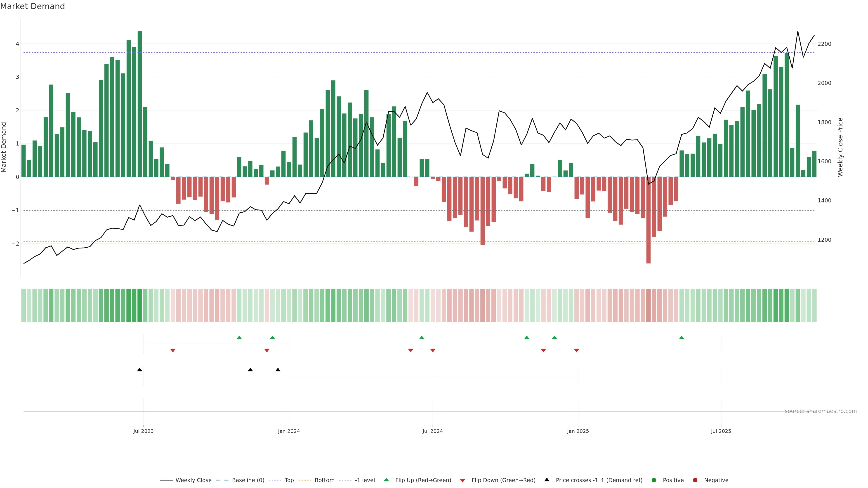
Task: Click the Jul 2025 x-axis label
Action: pos(721,431)
